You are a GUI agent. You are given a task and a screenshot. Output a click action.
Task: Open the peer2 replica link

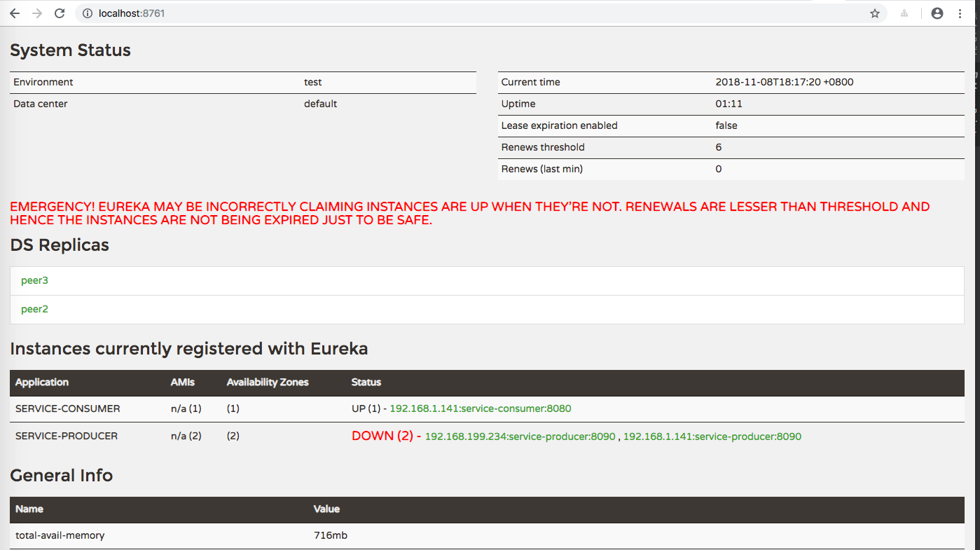pyautogui.click(x=34, y=309)
